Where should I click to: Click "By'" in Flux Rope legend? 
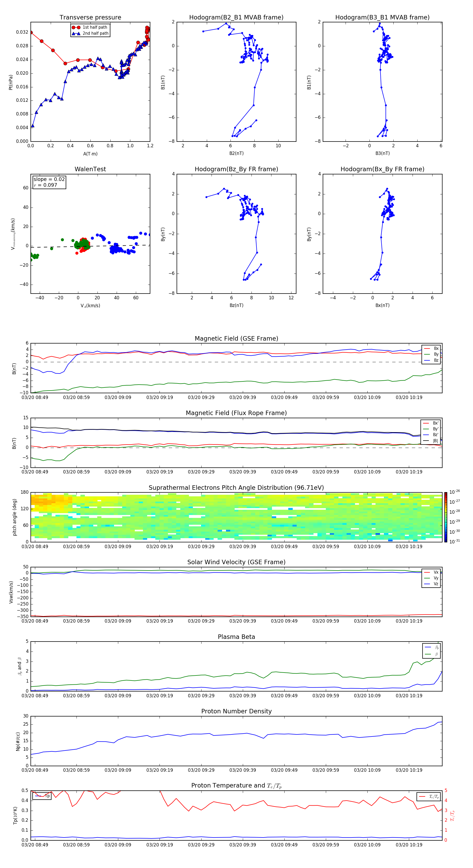(431, 429)
